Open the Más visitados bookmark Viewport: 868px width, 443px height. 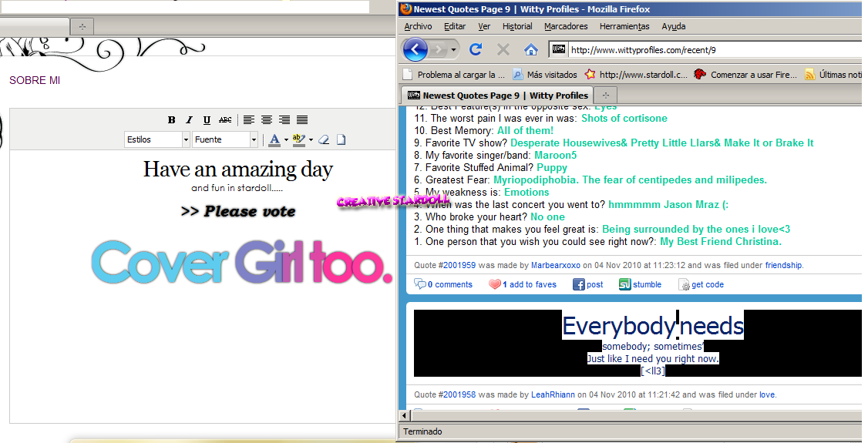point(545,75)
